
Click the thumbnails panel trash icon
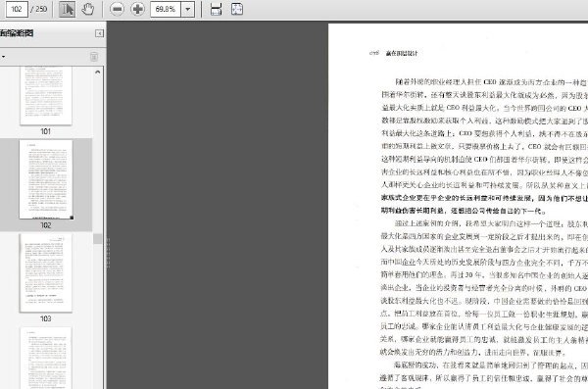pyautogui.click(x=94, y=57)
